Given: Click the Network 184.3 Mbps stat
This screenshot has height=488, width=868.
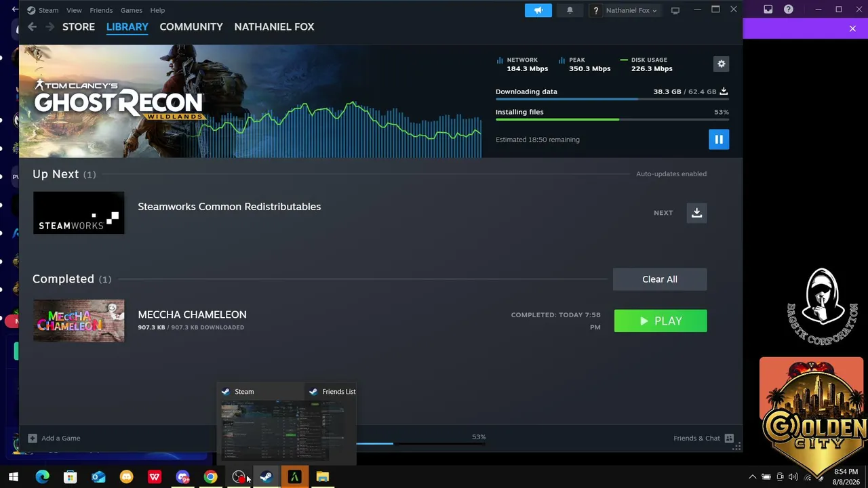Looking at the screenshot, I should tap(522, 64).
